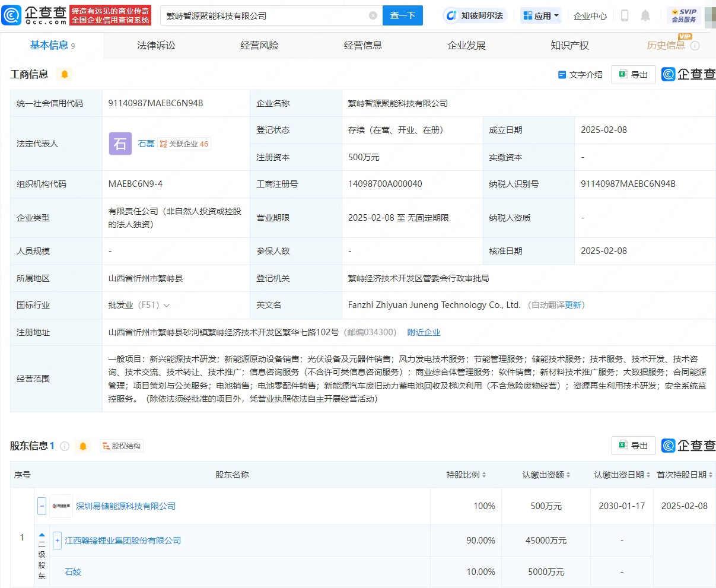
Task: Click 更新 in the automatic translation note
Action: click(x=573, y=305)
